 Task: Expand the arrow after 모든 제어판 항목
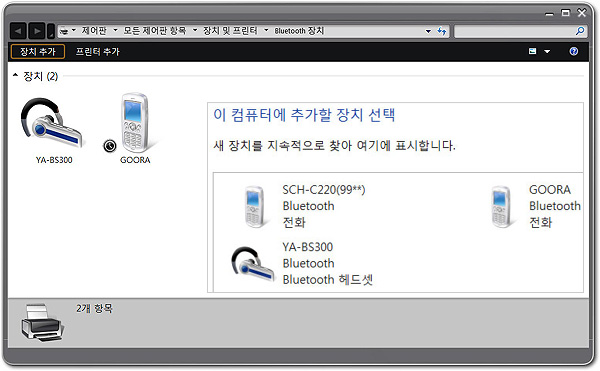(x=195, y=30)
